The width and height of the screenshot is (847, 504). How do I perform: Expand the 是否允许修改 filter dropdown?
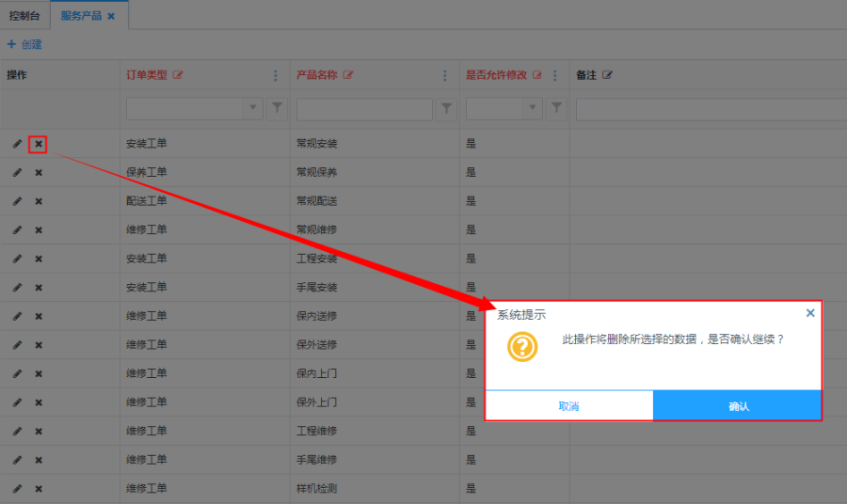(x=533, y=109)
